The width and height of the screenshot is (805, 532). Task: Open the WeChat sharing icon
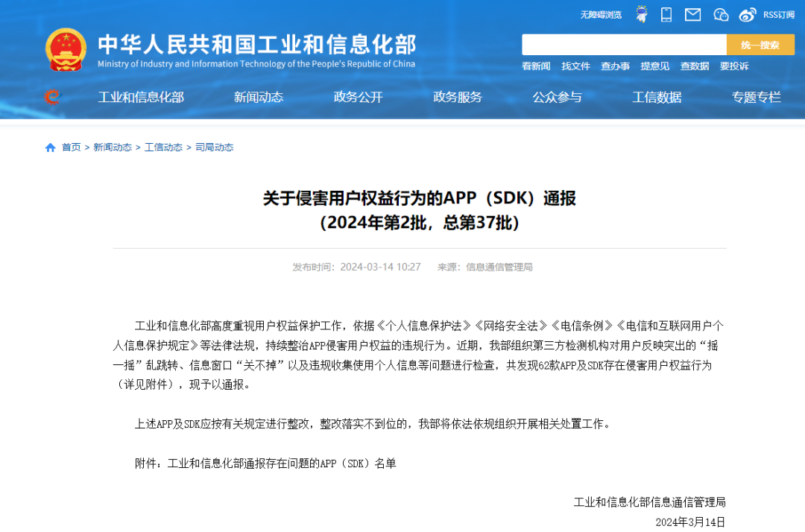tap(720, 15)
